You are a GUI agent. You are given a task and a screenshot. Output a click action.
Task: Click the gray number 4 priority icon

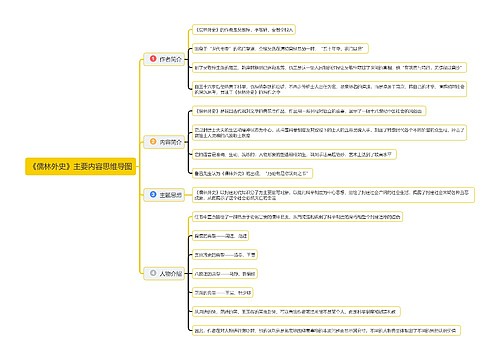pos(153,273)
